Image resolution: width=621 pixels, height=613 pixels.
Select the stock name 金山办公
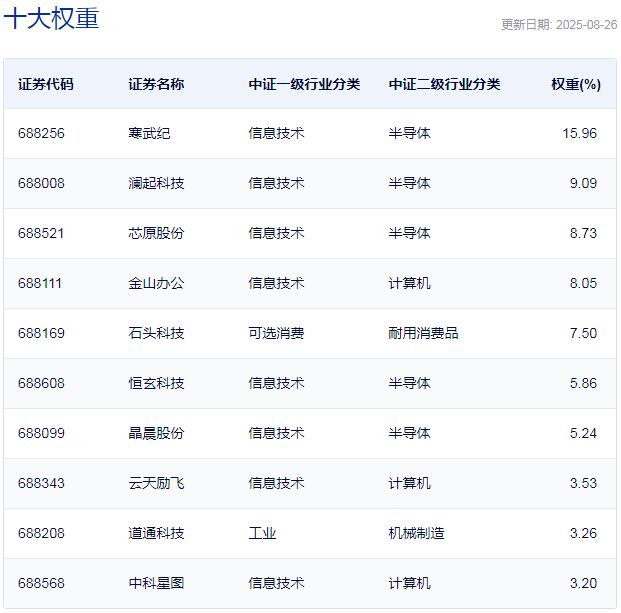156,284
